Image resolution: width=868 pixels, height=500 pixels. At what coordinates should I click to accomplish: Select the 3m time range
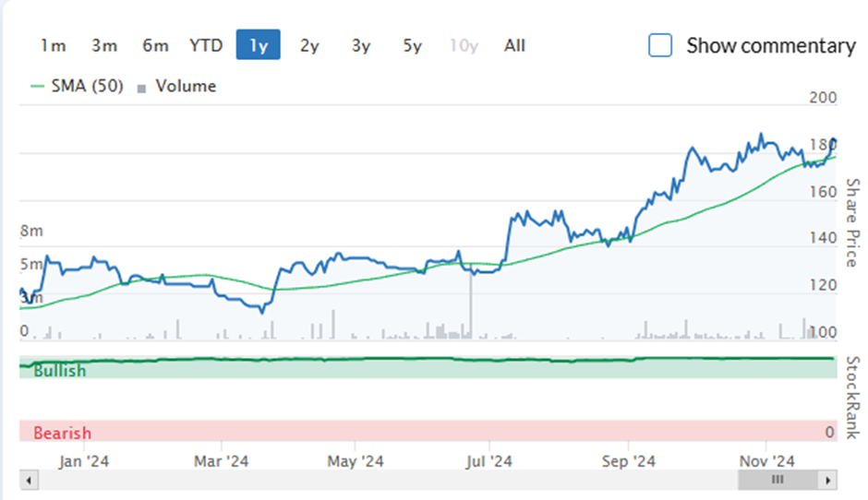[x=104, y=45]
